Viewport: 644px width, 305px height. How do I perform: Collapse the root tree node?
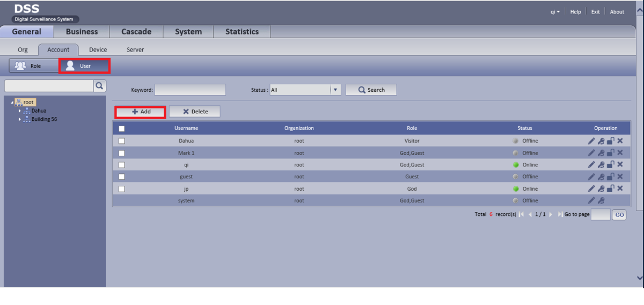tap(12, 102)
